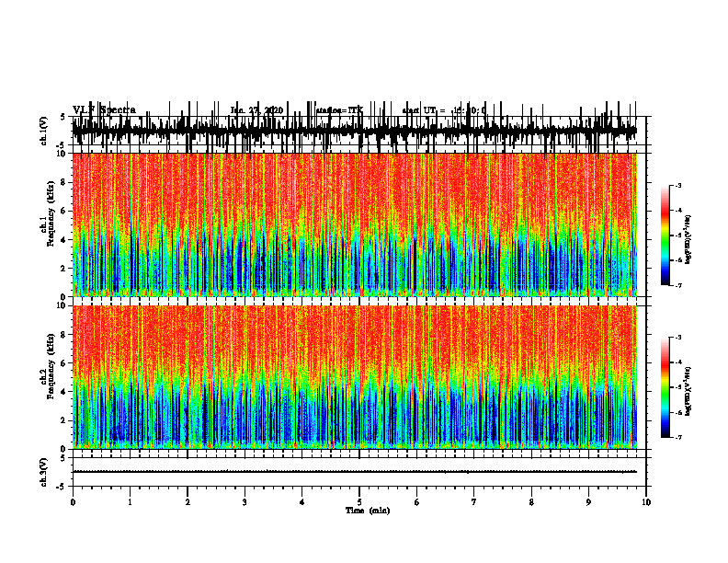Click the "-5" tick on ch.3(V) axis
The height and width of the screenshot is (563, 728).
coord(61,487)
